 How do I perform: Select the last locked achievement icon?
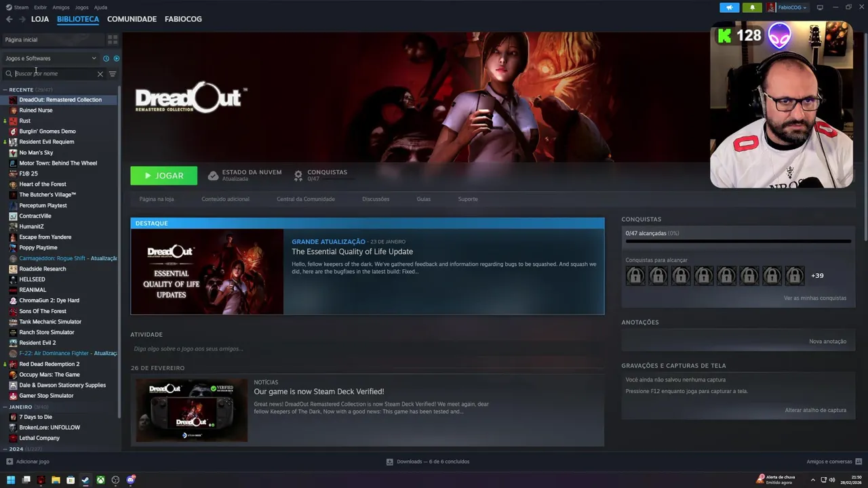pos(795,275)
